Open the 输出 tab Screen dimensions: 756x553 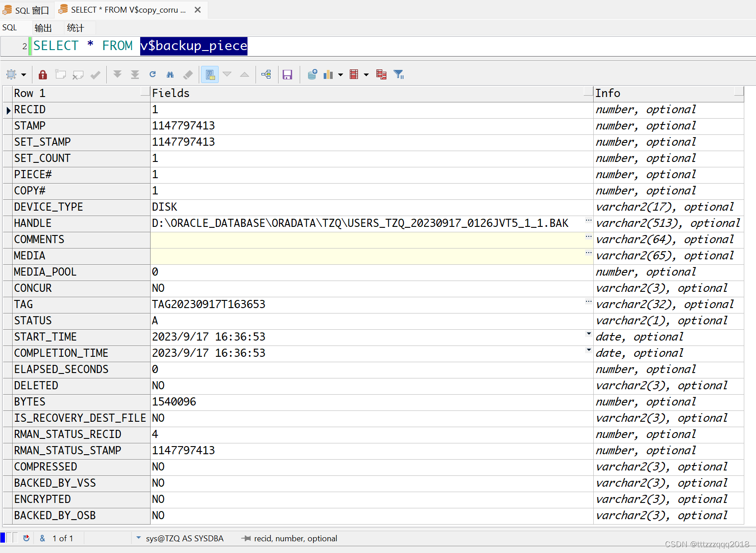tap(43, 28)
